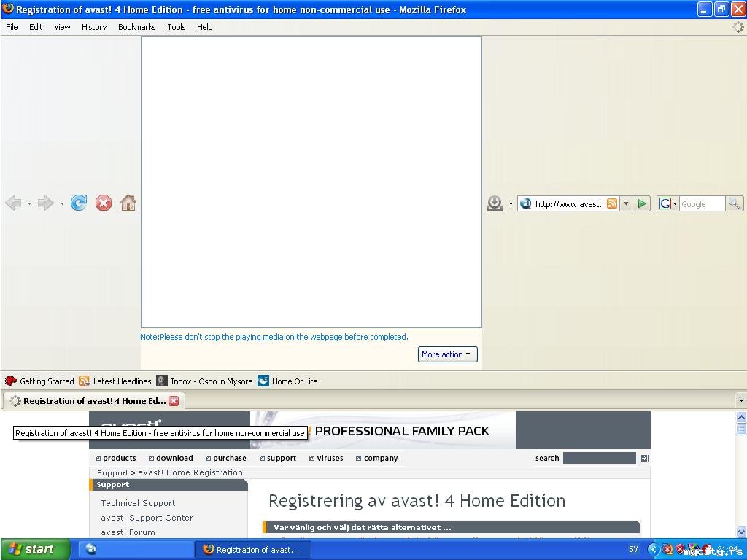Open the Latest Headlines feed bookmark
This screenshot has width=747, height=560.
[115, 381]
